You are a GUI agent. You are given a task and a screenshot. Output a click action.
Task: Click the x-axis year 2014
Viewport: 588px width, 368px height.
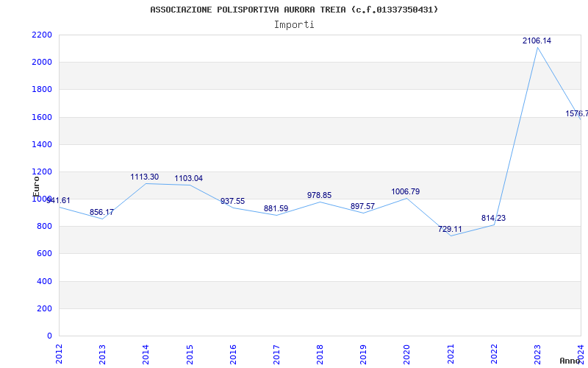pyautogui.click(x=146, y=355)
